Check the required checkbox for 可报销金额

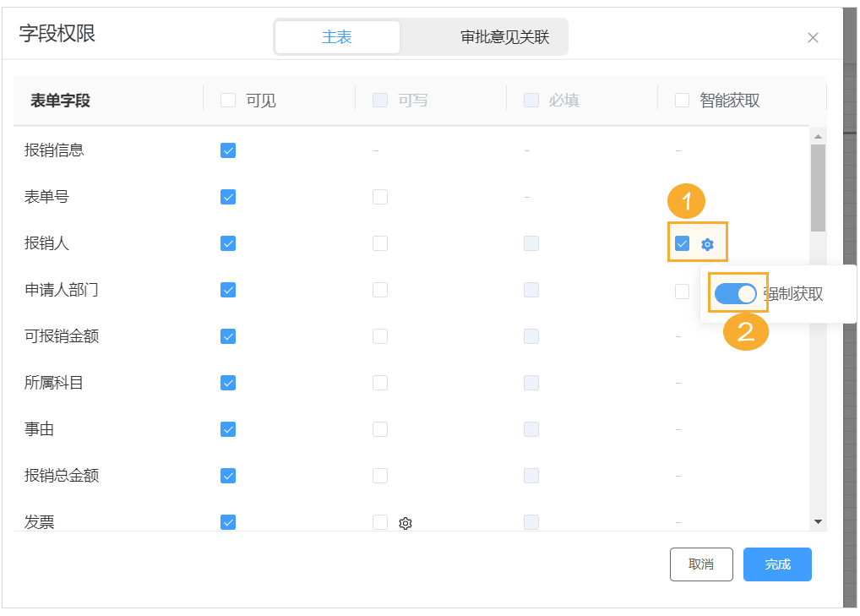[531, 335]
